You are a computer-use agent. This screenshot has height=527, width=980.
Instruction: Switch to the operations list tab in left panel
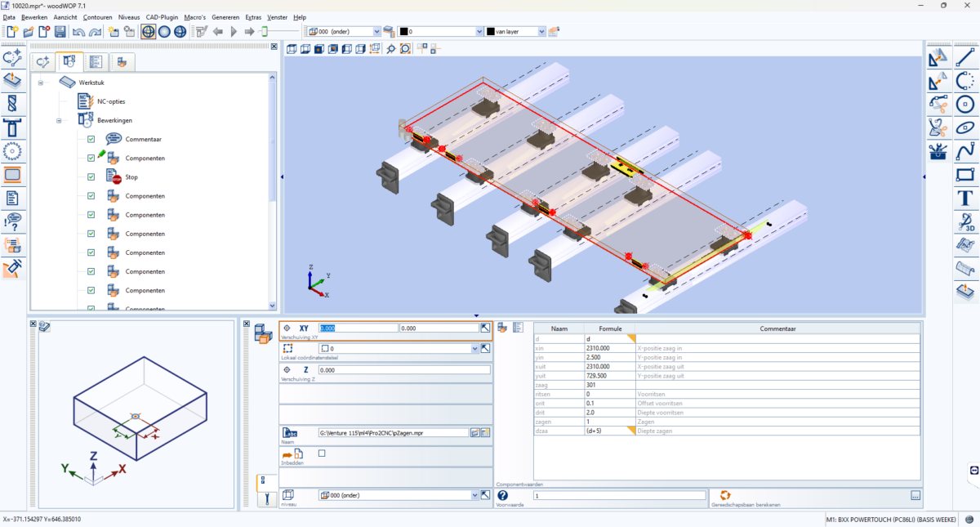point(96,61)
